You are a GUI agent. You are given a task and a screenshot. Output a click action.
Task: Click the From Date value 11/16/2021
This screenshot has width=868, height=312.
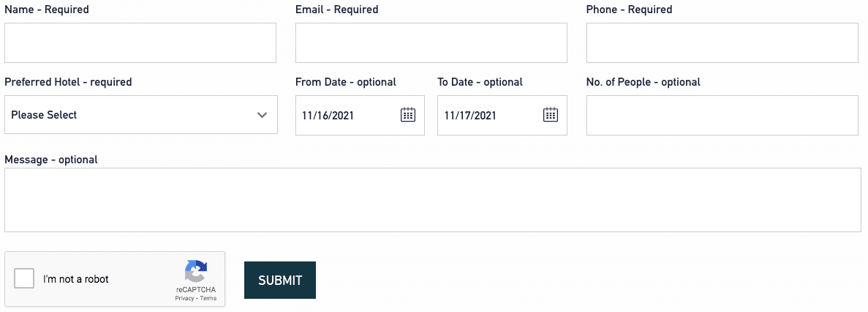328,115
